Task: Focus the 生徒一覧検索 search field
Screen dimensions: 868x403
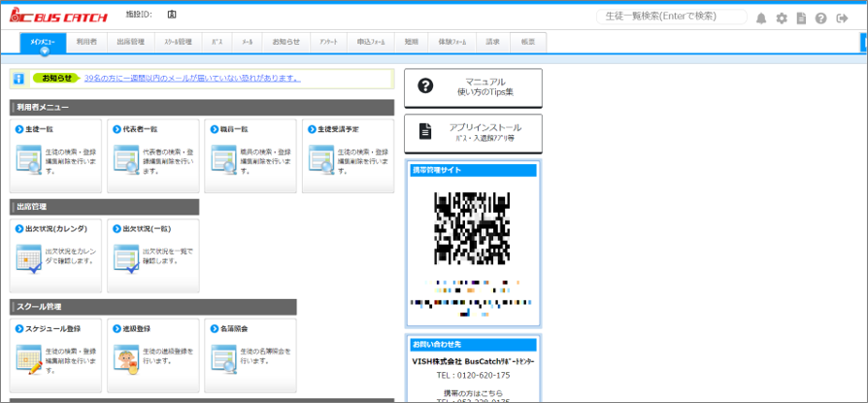Action: [672, 17]
